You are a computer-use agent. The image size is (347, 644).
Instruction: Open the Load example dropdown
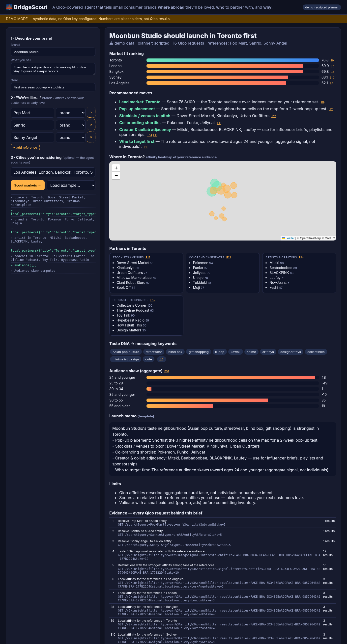71,185
